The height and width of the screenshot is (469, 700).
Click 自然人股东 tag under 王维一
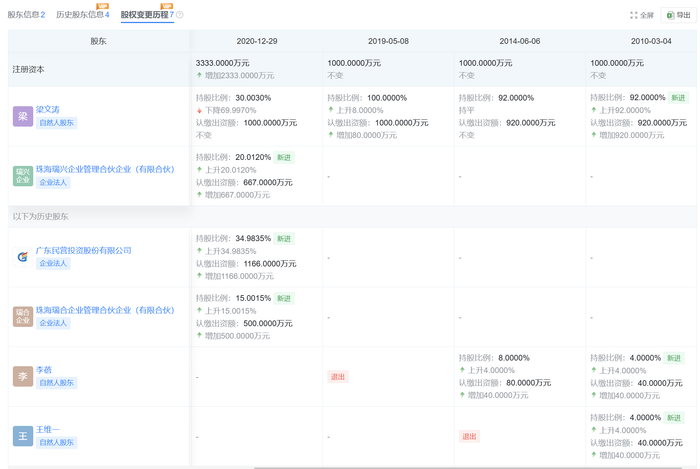tap(56, 442)
